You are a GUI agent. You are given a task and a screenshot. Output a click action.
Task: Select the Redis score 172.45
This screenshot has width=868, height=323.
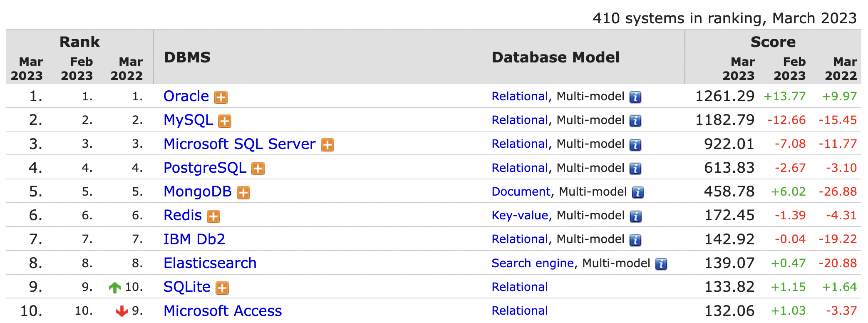[x=729, y=215]
